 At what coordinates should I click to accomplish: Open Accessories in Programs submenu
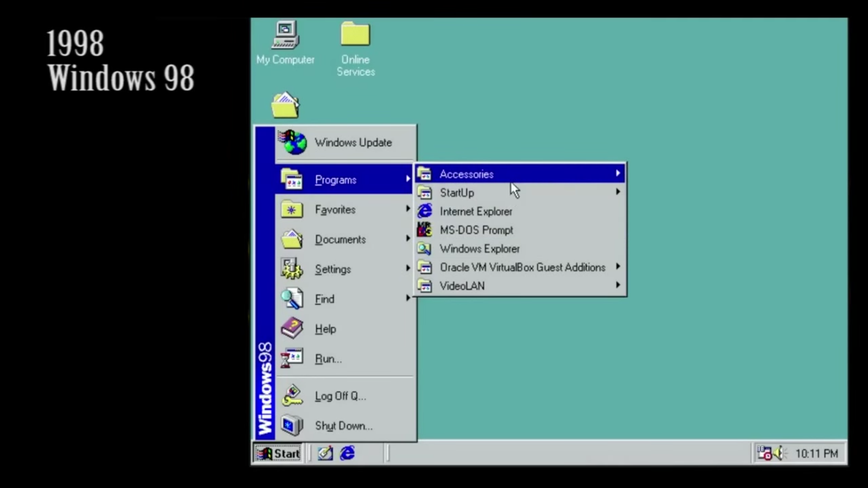520,174
